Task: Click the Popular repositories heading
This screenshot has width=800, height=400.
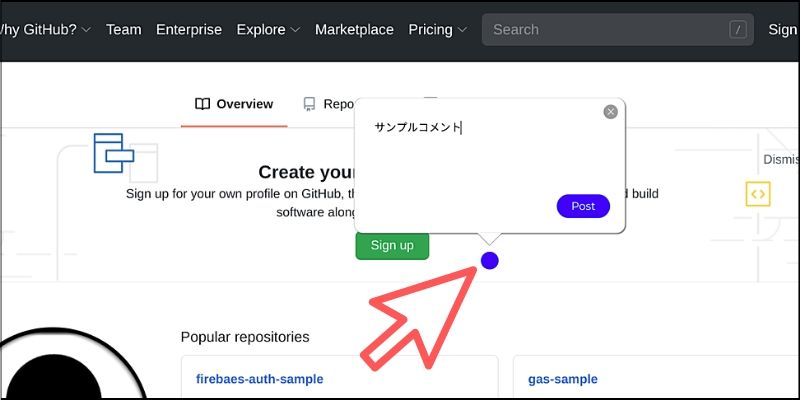Action: [x=245, y=337]
